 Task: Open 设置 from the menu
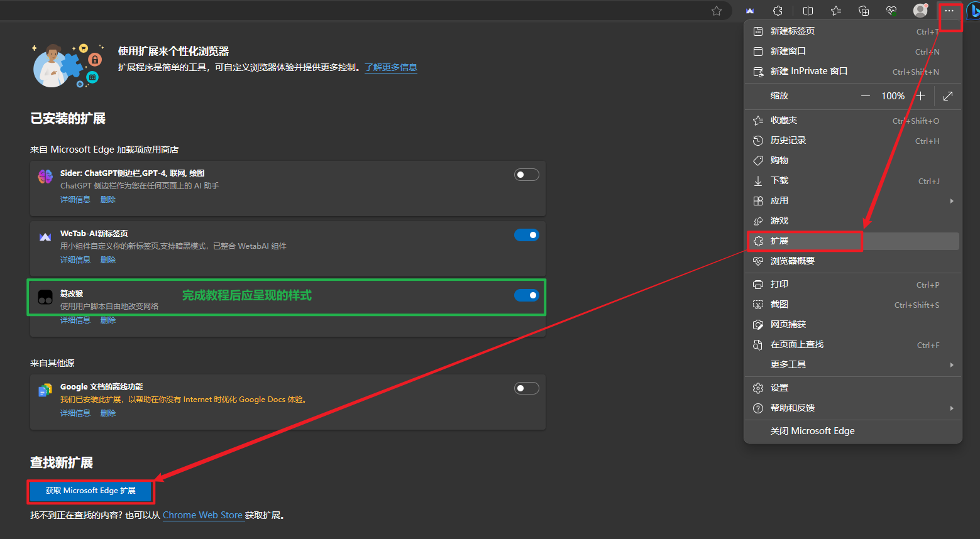point(853,388)
